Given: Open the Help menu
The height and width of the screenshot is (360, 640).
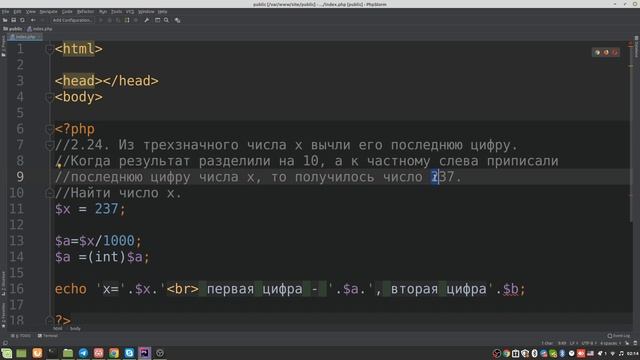Looking at the screenshot, I should point(162,11).
